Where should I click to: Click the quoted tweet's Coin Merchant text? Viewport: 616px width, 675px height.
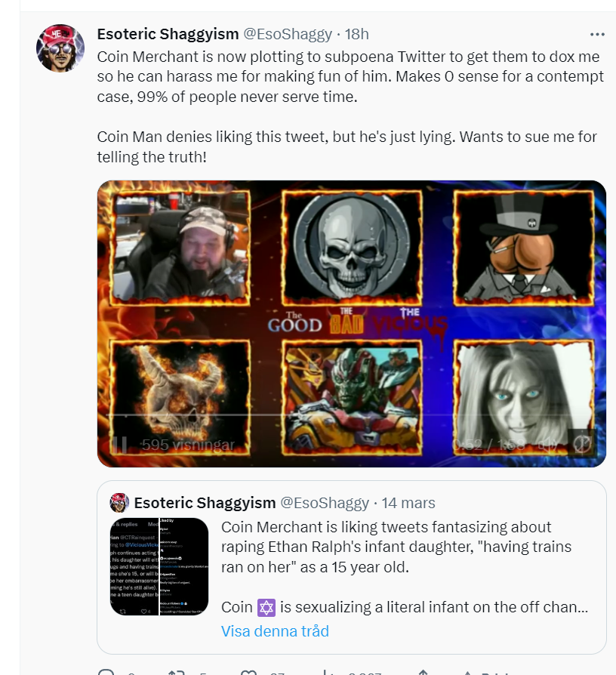404,567
